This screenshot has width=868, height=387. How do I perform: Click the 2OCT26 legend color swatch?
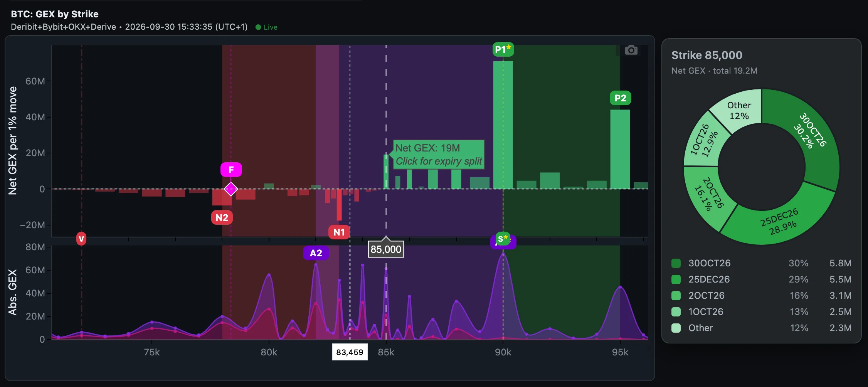[676, 296]
